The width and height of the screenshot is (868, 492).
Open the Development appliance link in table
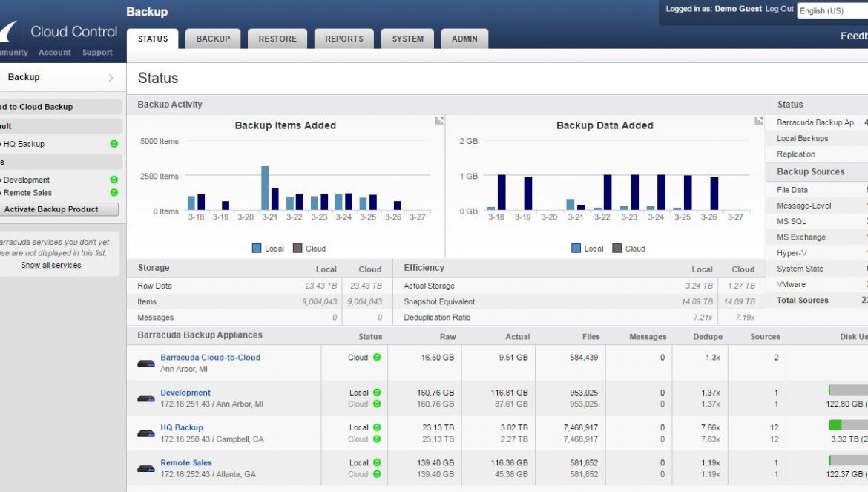pyautogui.click(x=185, y=393)
